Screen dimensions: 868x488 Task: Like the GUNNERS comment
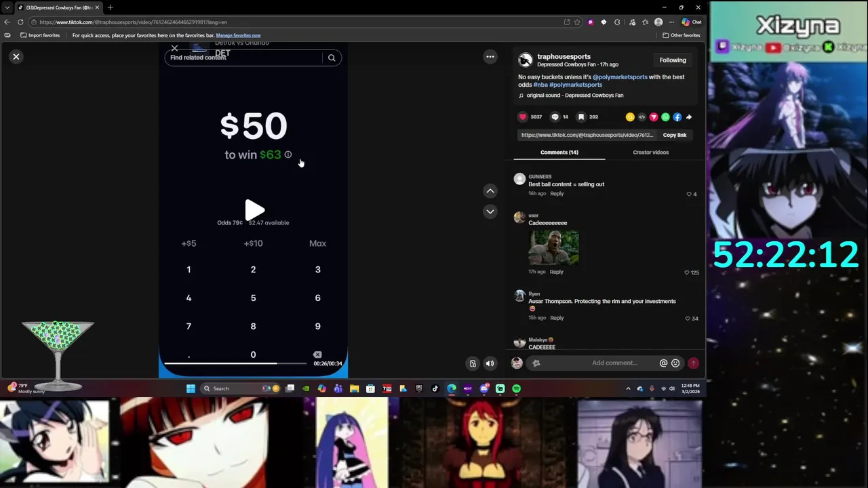click(689, 195)
